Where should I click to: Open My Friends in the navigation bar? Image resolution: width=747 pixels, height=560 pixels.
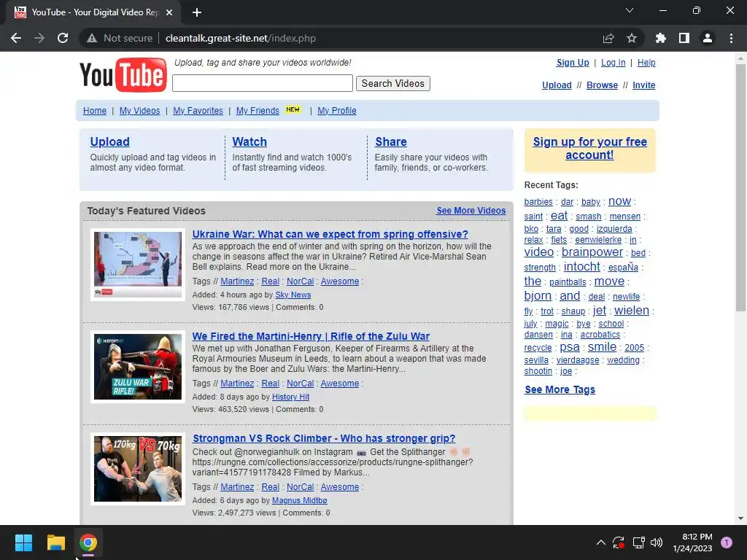coord(258,111)
